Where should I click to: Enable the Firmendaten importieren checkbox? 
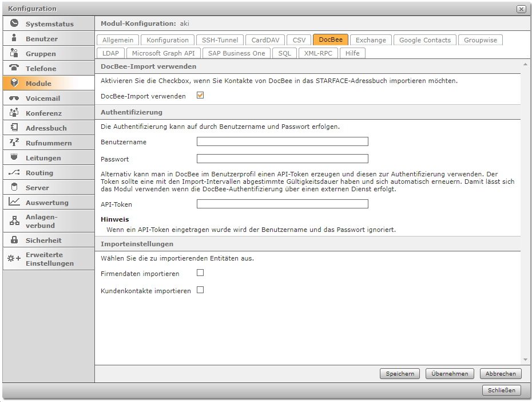click(x=200, y=273)
